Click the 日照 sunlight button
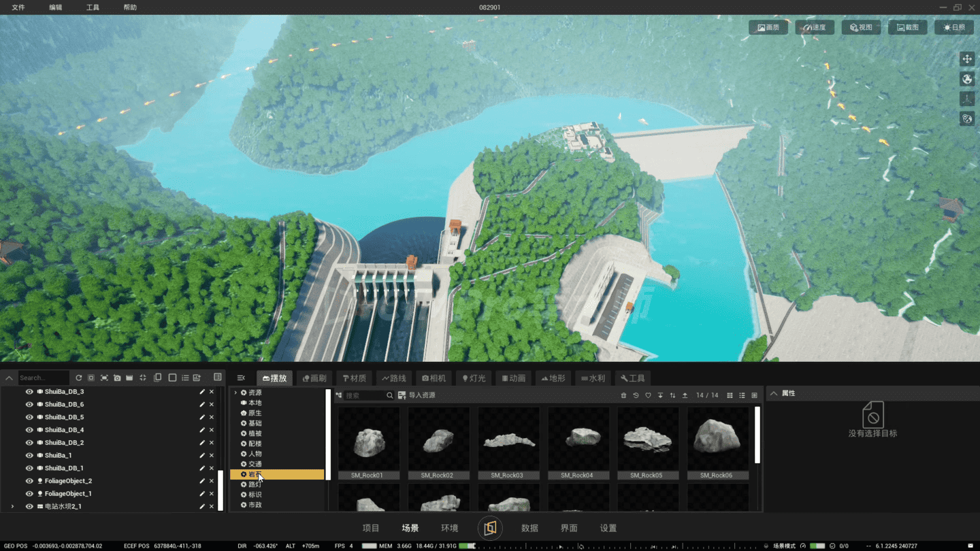 pyautogui.click(x=954, y=27)
